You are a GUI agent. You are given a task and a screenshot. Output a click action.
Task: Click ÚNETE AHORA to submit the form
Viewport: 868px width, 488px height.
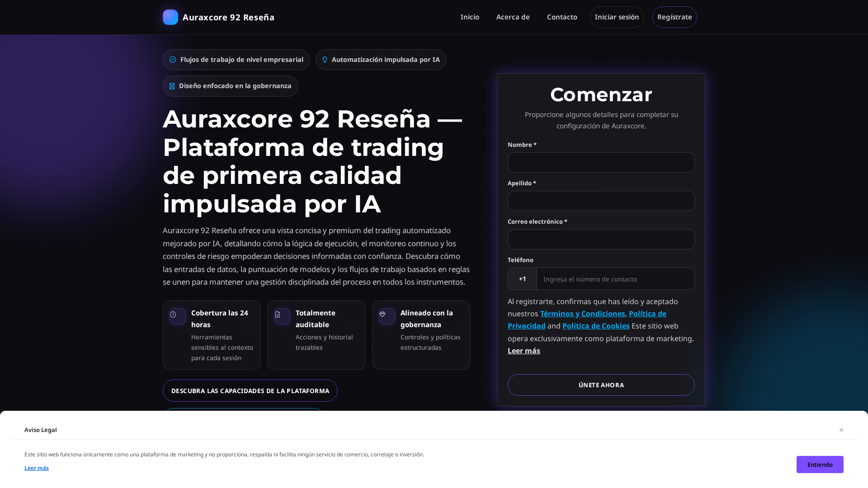tap(601, 385)
